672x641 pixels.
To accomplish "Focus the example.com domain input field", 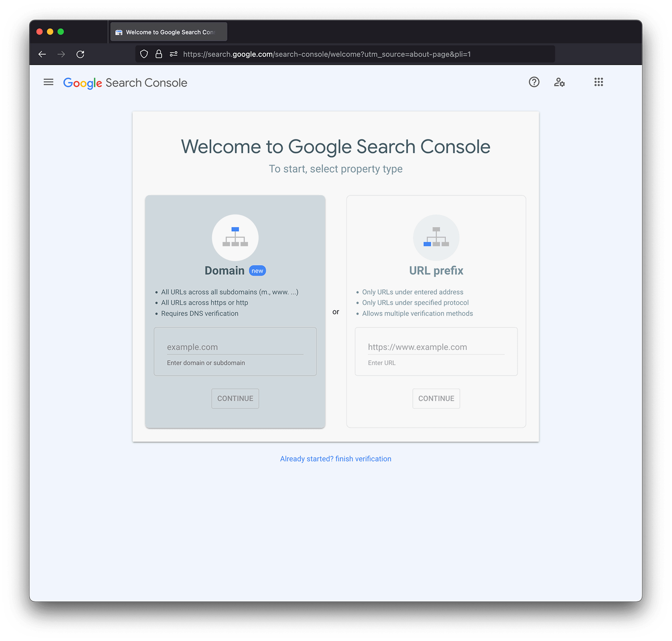I will click(235, 347).
